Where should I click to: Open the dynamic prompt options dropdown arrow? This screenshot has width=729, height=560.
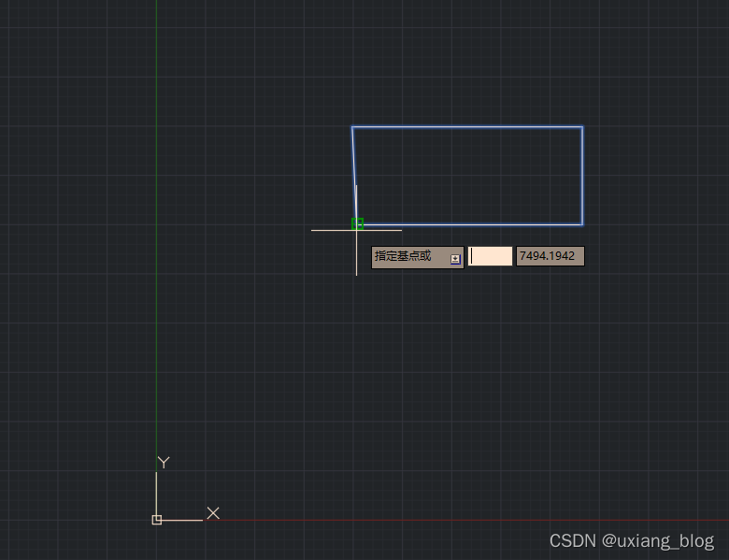tap(455, 259)
